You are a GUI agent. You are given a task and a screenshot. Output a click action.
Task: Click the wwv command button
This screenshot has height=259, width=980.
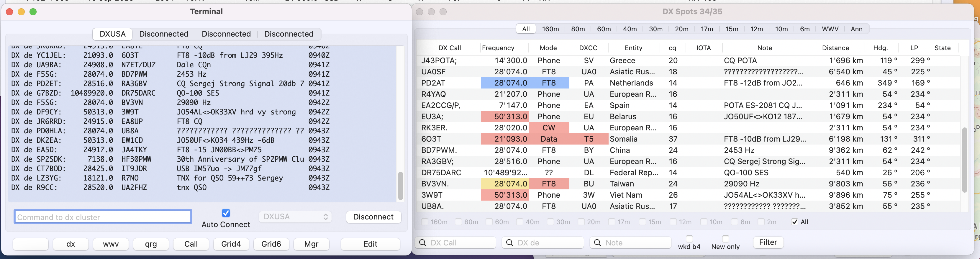click(111, 244)
